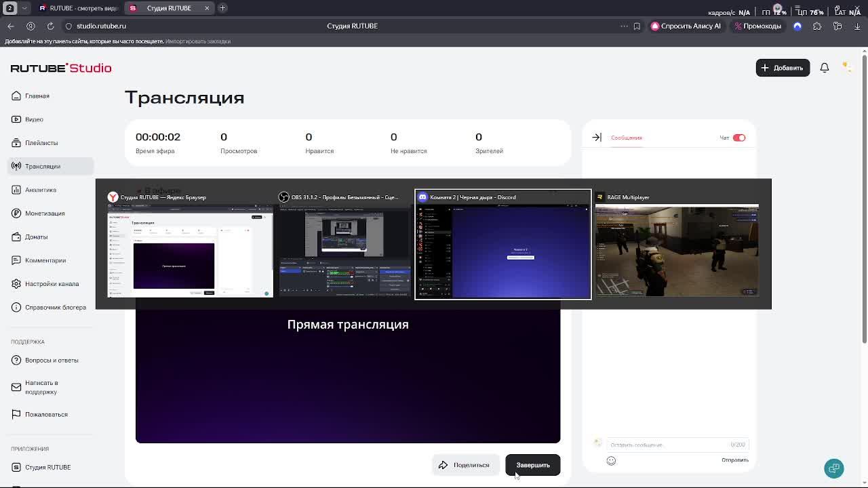Select the Discord Комната 2 window thumbnail
Screen dimensions: 868x488
(502, 245)
